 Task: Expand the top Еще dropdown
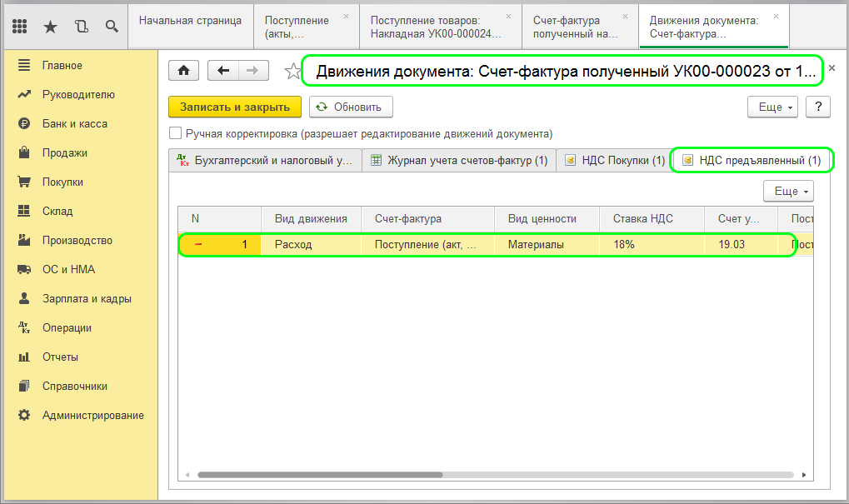(774, 107)
